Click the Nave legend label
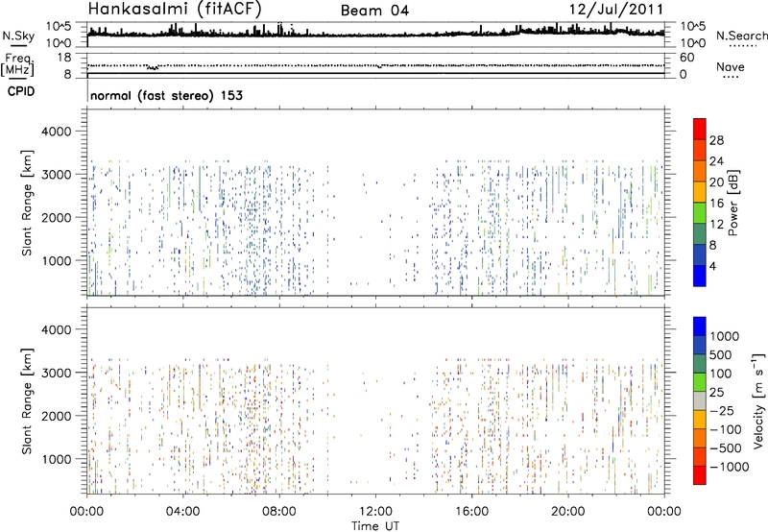768x532 pixels. pyautogui.click(x=731, y=66)
